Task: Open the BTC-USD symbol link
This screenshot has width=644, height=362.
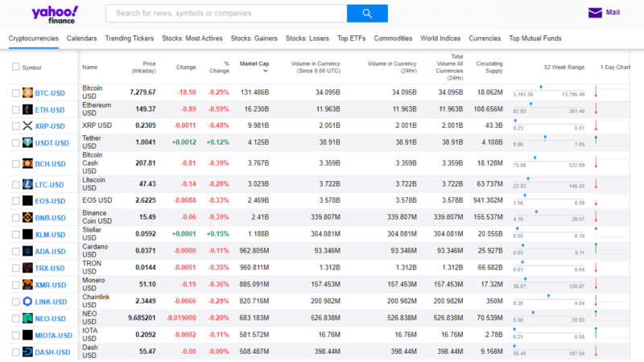Action: 50,93
